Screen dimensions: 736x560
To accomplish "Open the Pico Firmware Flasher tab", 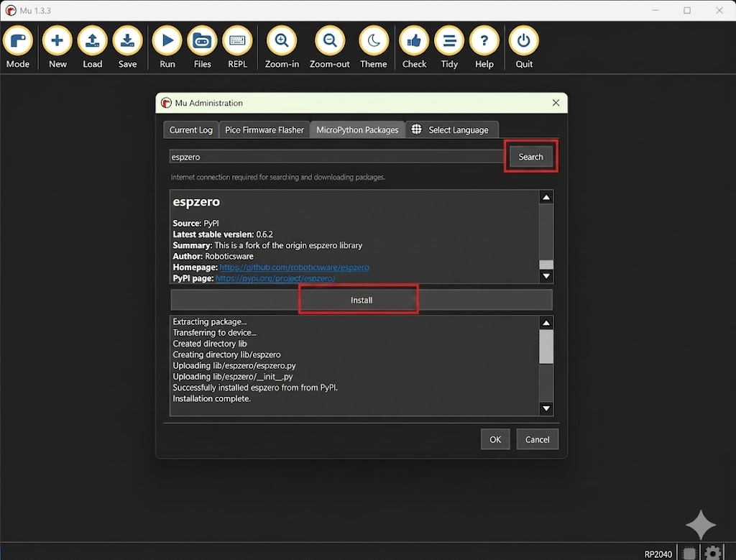I will pos(264,130).
